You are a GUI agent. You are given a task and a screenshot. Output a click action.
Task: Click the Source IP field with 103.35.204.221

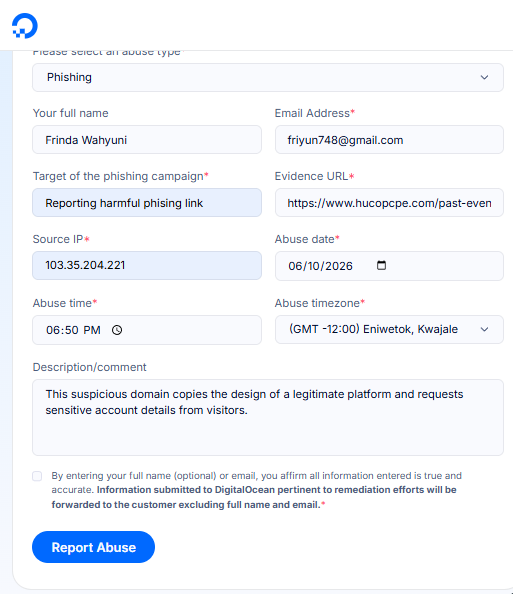[147, 266]
